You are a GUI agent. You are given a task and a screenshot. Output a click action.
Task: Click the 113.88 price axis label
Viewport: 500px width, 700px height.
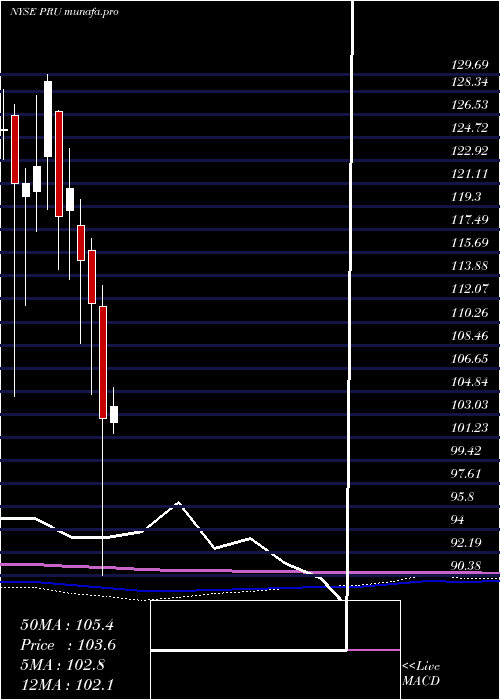(x=470, y=267)
